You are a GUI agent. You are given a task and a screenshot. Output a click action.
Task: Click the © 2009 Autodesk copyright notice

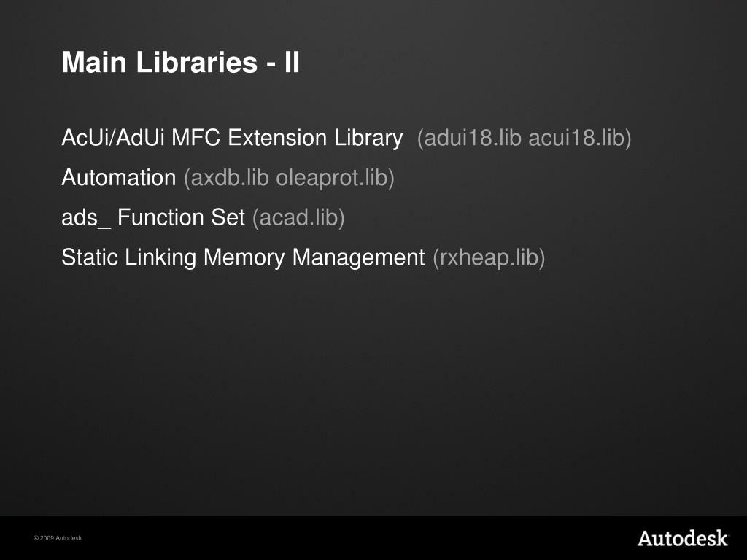(x=58, y=538)
